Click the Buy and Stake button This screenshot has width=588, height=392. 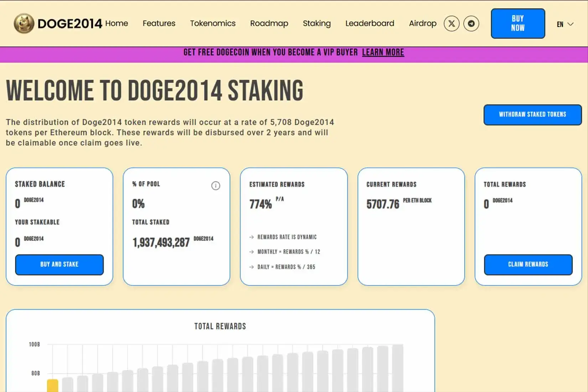[60, 264]
